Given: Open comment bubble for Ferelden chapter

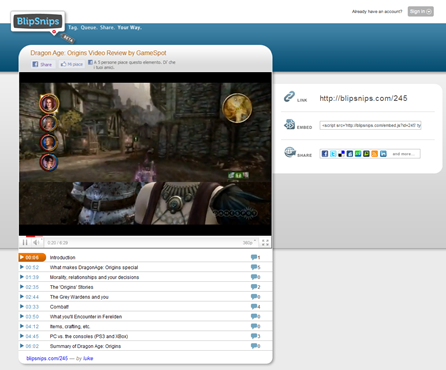Looking at the screenshot, I should pyautogui.click(x=255, y=316).
